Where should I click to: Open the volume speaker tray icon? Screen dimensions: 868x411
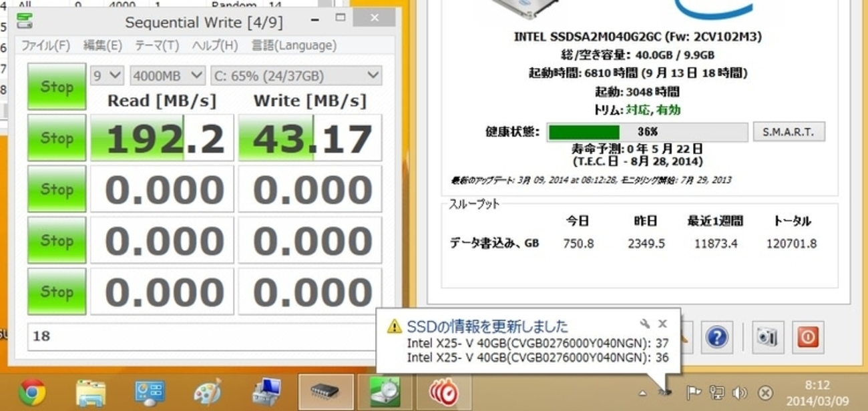point(740,393)
